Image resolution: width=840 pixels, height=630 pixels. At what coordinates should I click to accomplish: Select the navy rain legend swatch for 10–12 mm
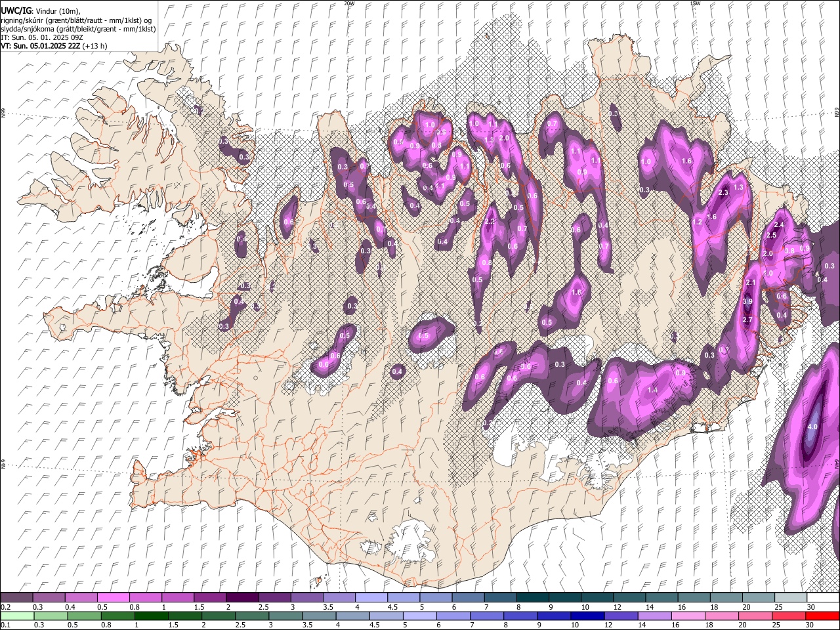coord(587,616)
